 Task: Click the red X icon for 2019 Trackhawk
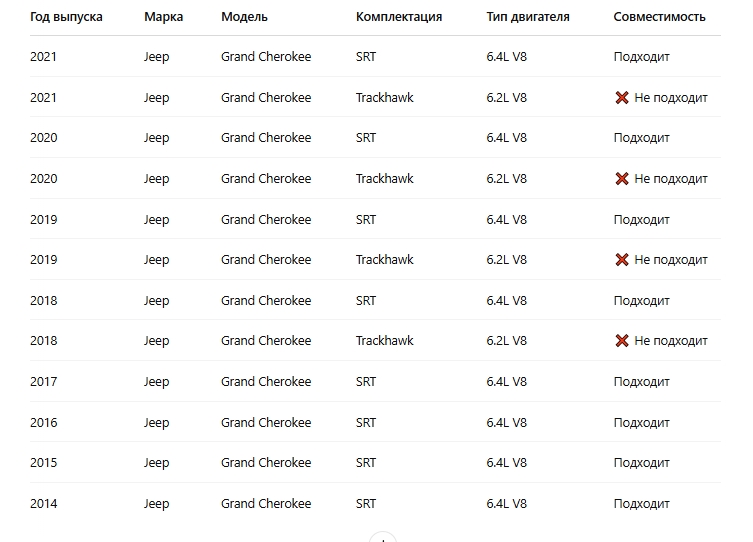[x=622, y=260]
